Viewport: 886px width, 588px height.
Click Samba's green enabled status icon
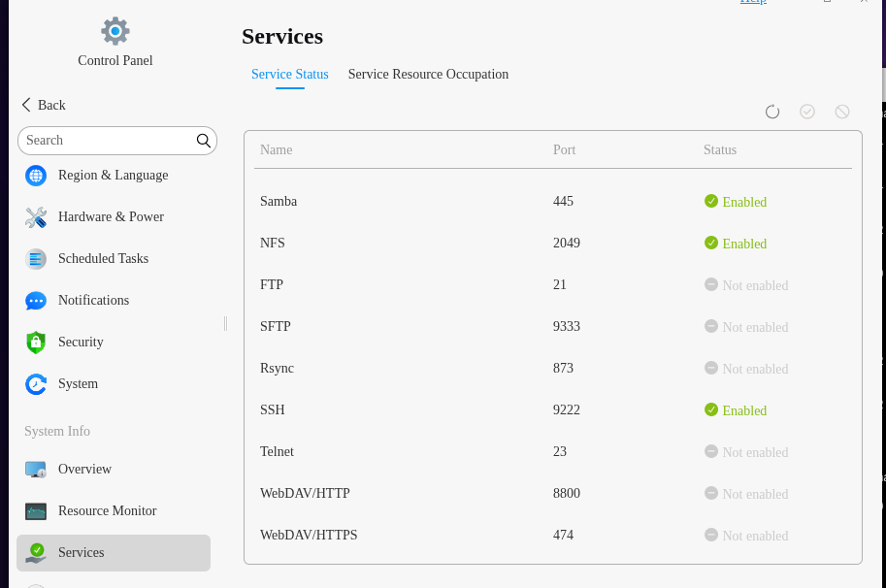711,201
